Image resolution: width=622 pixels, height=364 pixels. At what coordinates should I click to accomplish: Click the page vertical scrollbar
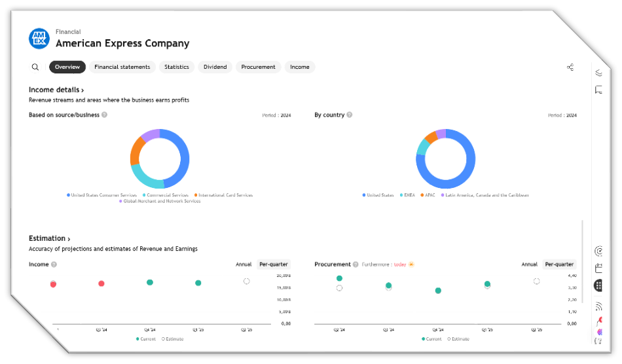[x=582, y=262]
